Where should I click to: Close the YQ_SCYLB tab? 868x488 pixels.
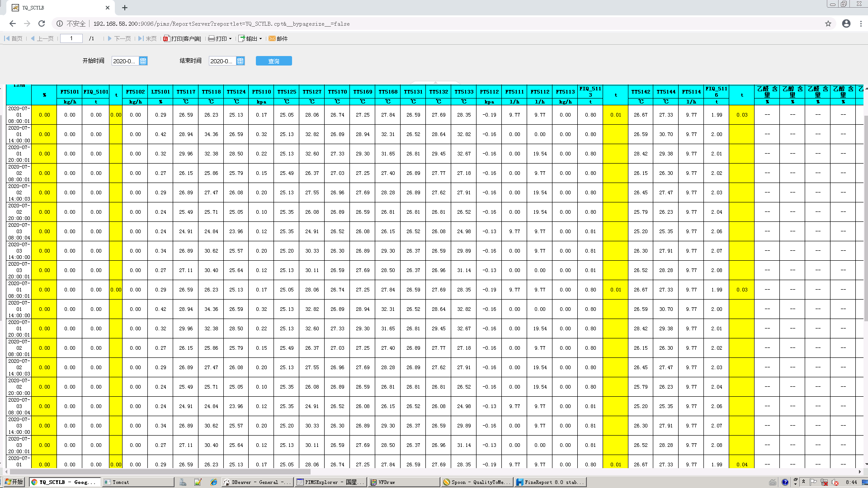pos(107,8)
